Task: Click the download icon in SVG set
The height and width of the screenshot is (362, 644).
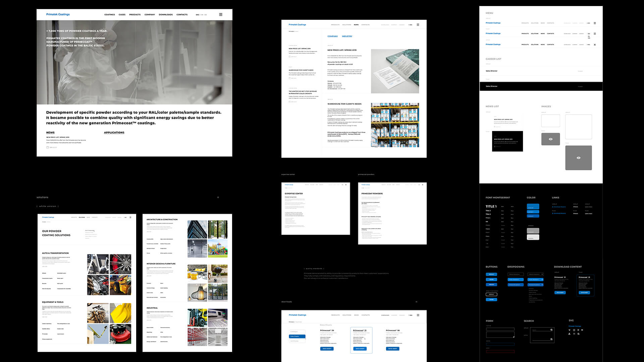Action: tap(569, 334)
